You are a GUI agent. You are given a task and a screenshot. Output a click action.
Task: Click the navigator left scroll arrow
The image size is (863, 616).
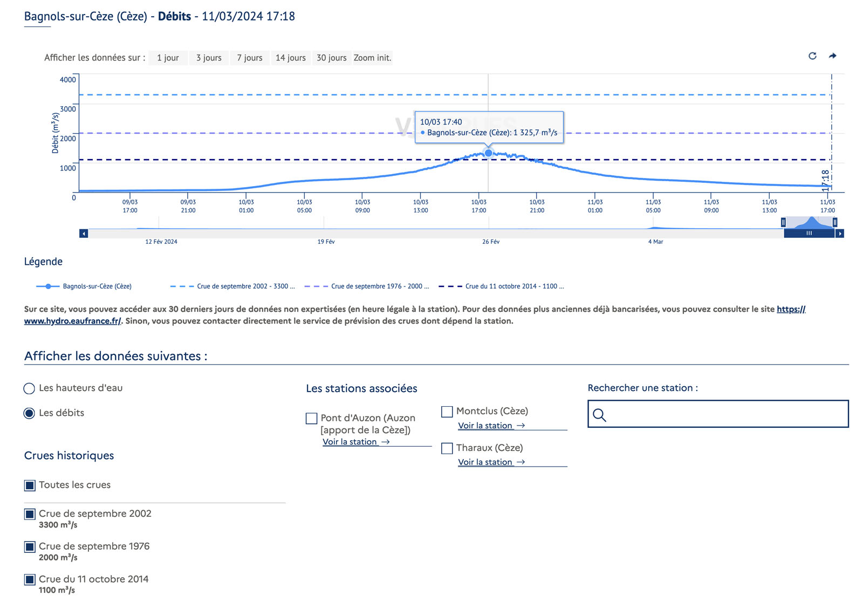(x=84, y=234)
